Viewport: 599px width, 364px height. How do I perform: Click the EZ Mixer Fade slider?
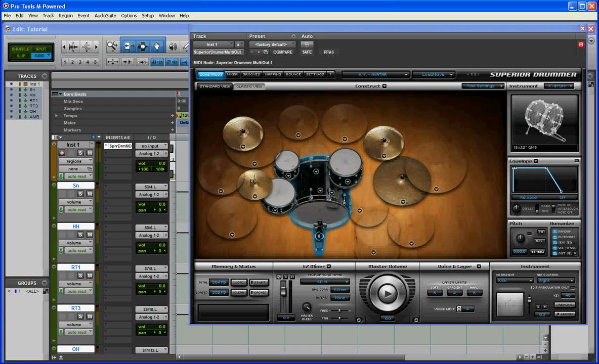pos(339,310)
